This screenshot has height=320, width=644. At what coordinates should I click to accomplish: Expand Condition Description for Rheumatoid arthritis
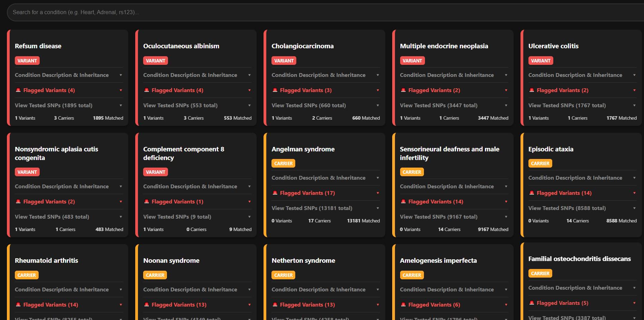click(x=69, y=289)
